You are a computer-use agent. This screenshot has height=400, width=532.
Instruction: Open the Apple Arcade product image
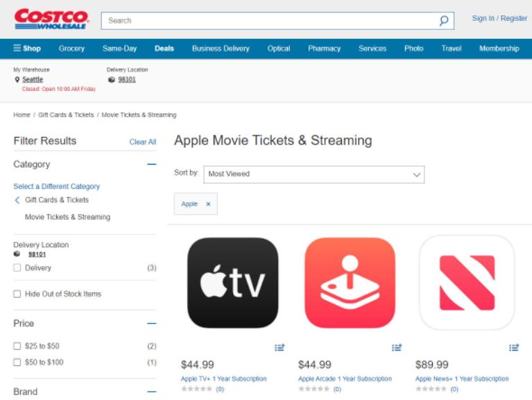pyautogui.click(x=350, y=283)
